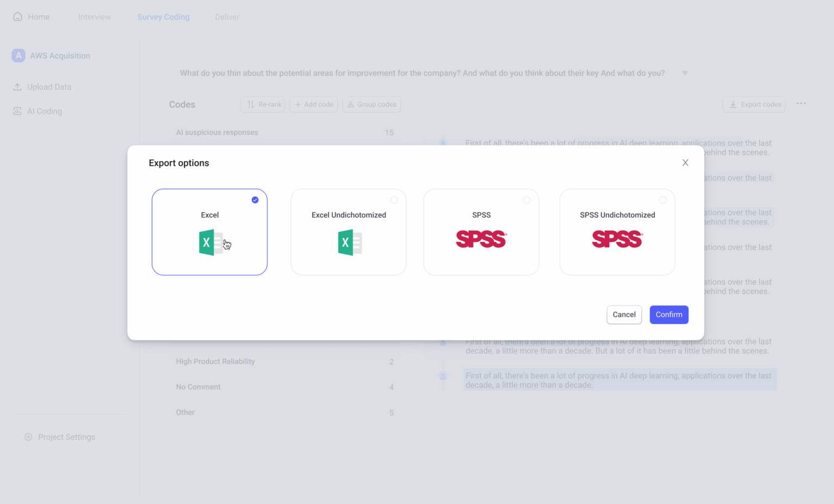This screenshot has width=834, height=504.
Task: Click the Home icon in the top navigation
Action: [x=17, y=17]
